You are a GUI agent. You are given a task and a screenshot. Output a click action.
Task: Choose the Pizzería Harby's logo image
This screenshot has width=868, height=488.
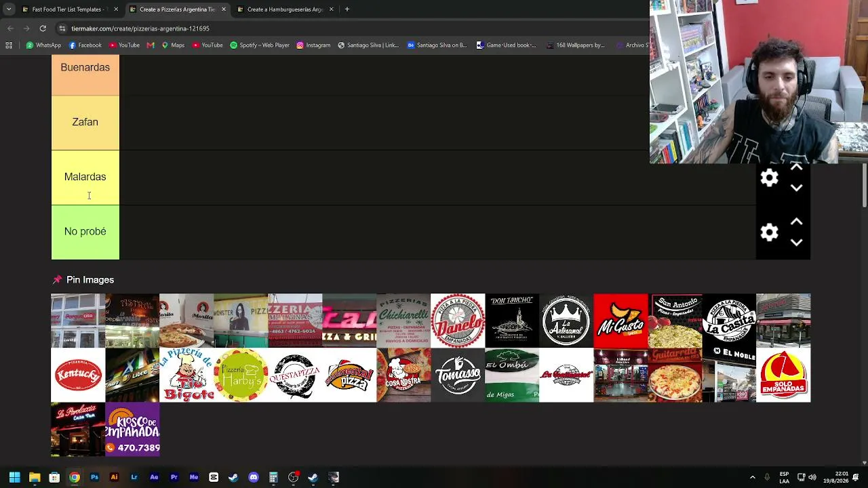[x=241, y=375]
